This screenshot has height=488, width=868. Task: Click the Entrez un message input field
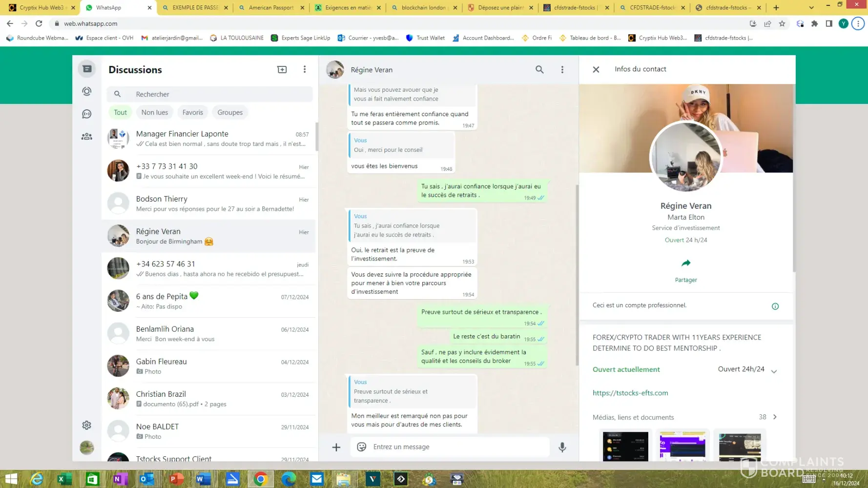coord(450,447)
